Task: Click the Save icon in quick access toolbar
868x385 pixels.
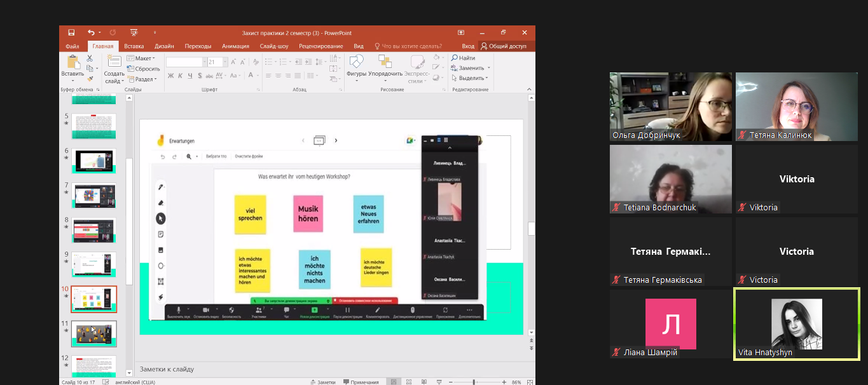Action: (71, 32)
